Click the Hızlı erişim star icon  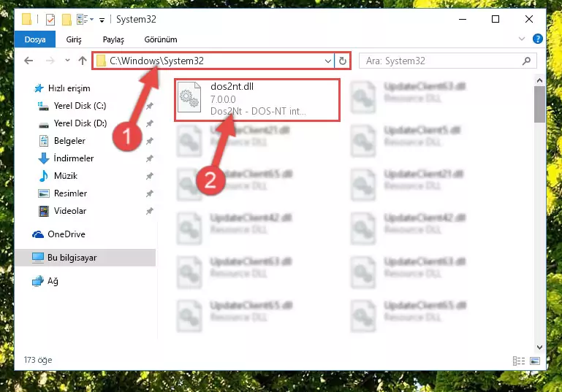pos(39,88)
